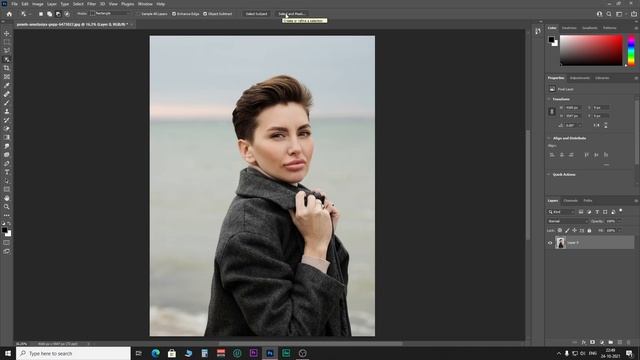Image resolution: width=640 pixels, height=360 pixels.
Task: Hide Layer 0 with eye icon
Action: [550, 243]
